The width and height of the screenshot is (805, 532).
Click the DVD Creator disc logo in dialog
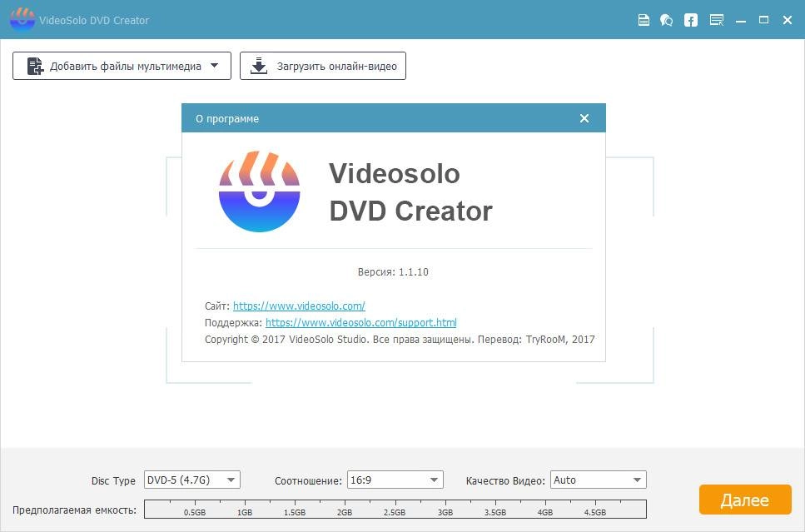pyautogui.click(x=259, y=191)
